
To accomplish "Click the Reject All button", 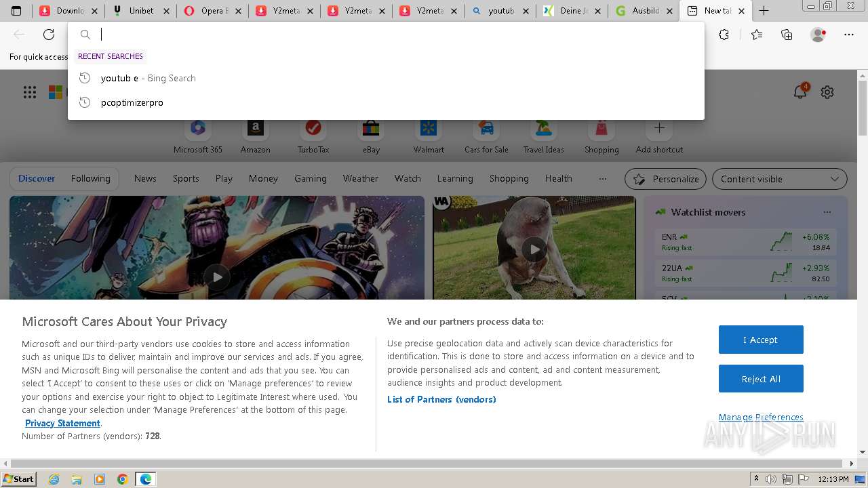I will click(x=761, y=379).
